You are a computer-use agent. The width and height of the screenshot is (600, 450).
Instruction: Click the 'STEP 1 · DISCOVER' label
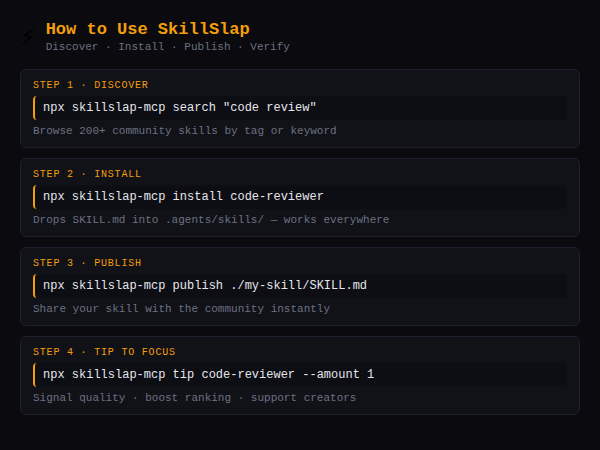tap(90, 85)
